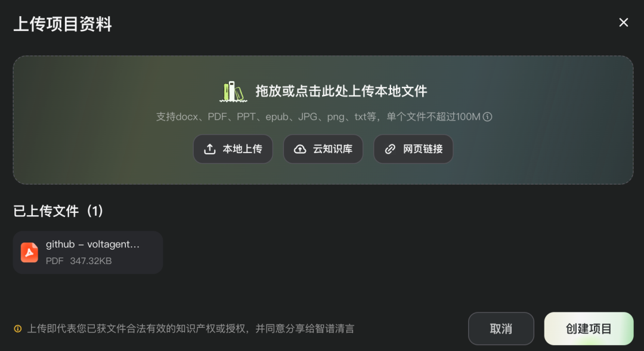The image size is (644, 351).
Task: Click the cloud icon in 云知识库
Action: tap(300, 149)
